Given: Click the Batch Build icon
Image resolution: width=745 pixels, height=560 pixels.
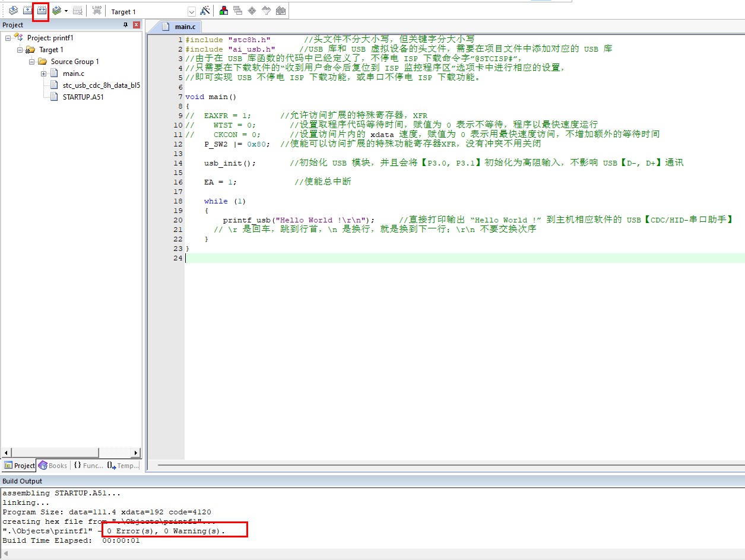Looking at the screenshot, I should 56,11.
